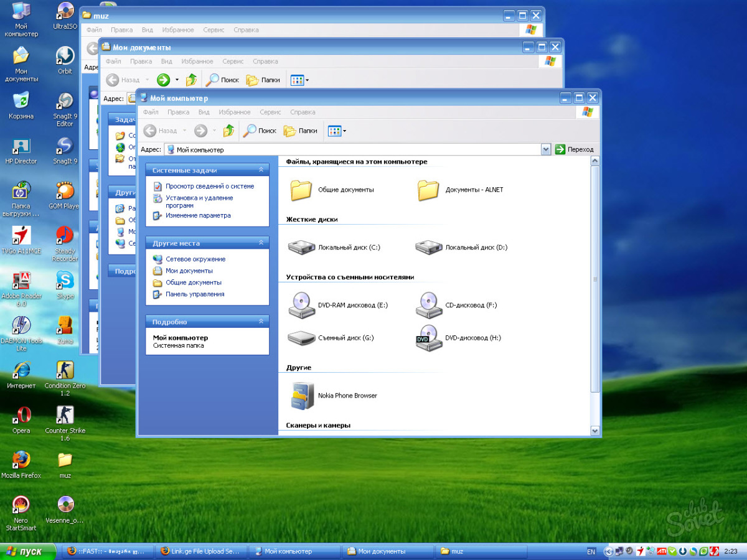The width and height of the screenshot is (747, 560).
Task: Click Папки in Мои документы window toolbar
Action: [x=263, y=80]
